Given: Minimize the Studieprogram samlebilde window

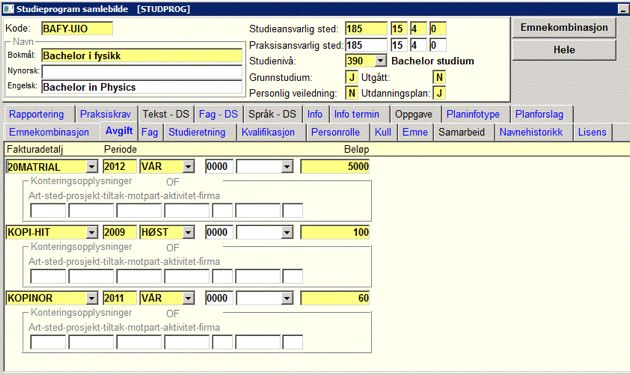Looking at the screenshot, I should pos(623,9).
